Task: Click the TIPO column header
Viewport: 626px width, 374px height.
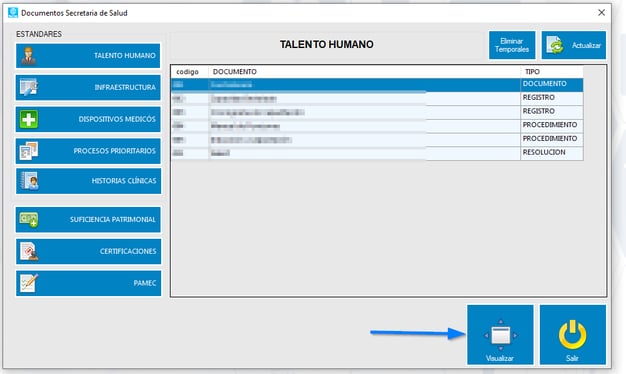Action: coord(552,72)
